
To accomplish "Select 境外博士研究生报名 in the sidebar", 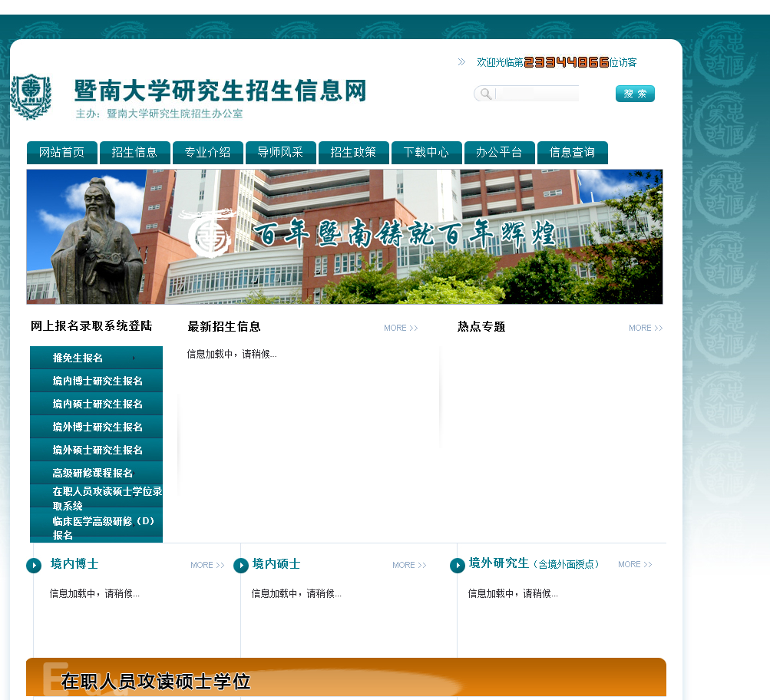I will [x=96, y=427].
